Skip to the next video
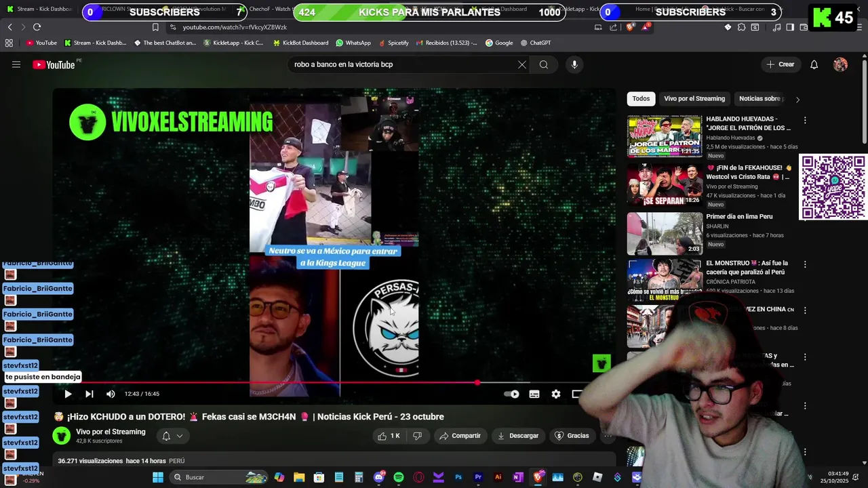 (89, 394)
